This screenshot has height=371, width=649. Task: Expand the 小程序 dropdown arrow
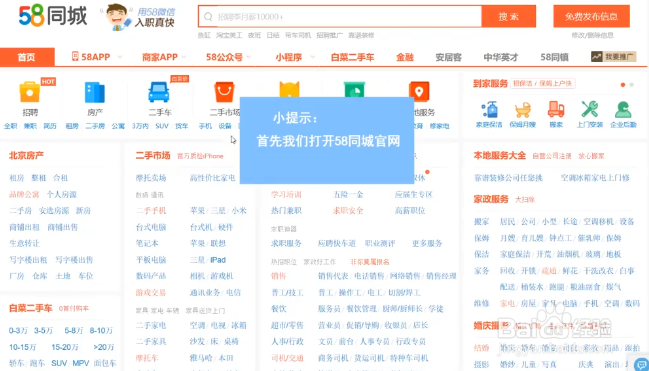pos(312,58)
